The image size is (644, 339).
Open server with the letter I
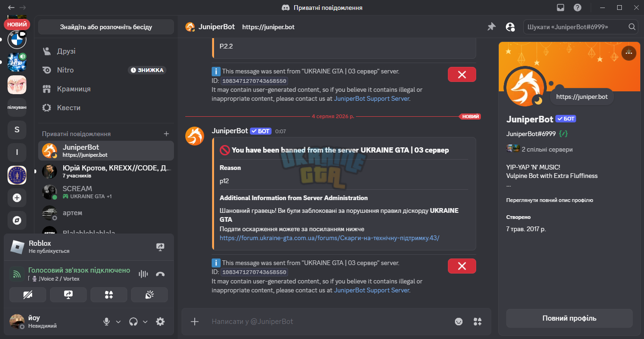pyautogui.click(x=17, y=153)
